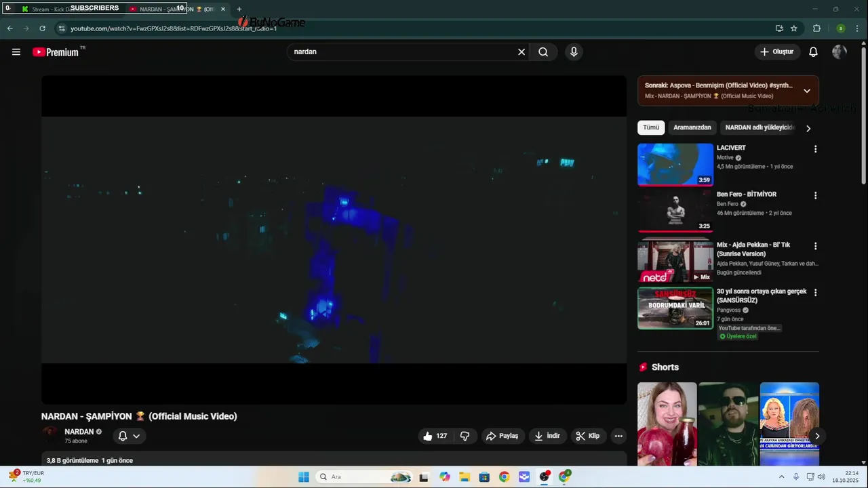Viewport: 868px width, 488px height.
Task: Like the video with thumbs up
Action: tap(435, 436)
